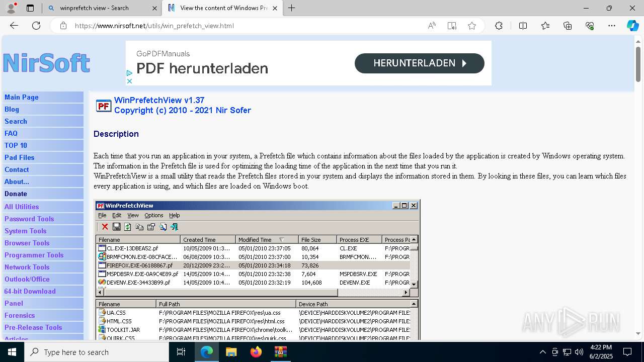Show hidden tray icons chevron
The height and width of the screenshot is (362, 644).
(x=542, y=352)
